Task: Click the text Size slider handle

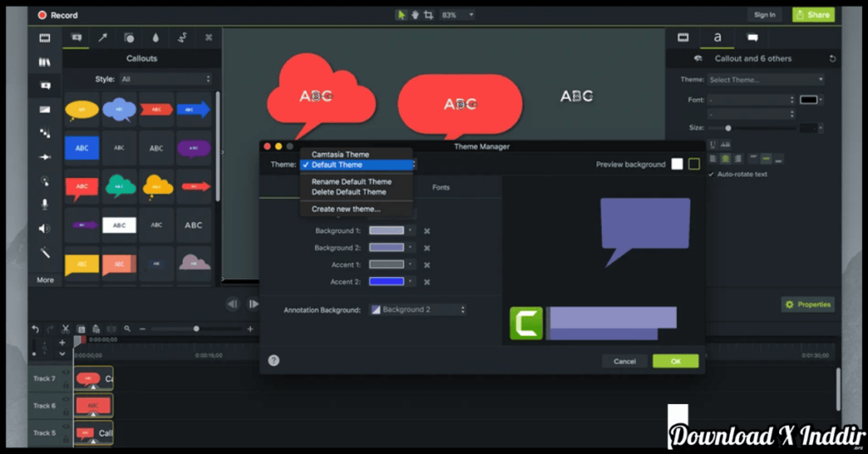Action: 728,128
